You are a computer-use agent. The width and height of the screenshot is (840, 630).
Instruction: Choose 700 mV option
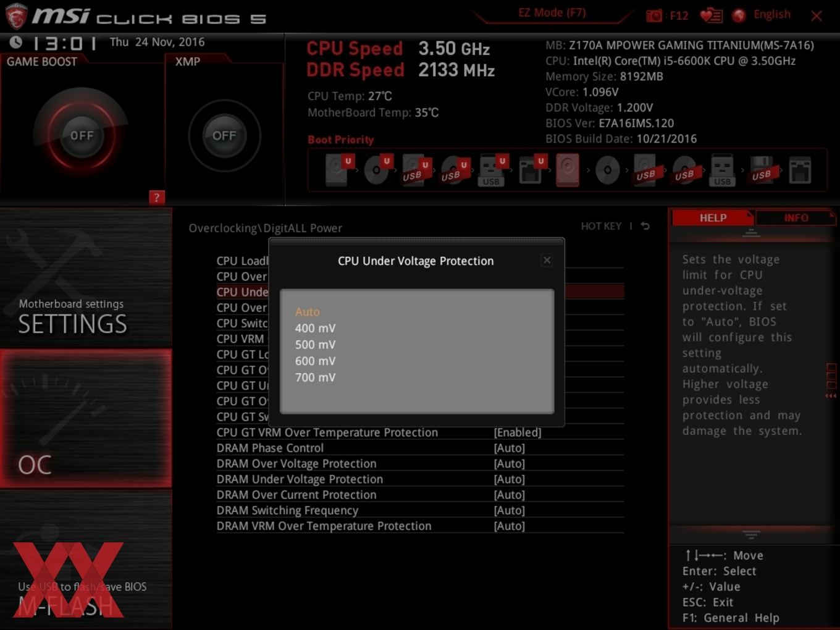click(x=315, y=377)
